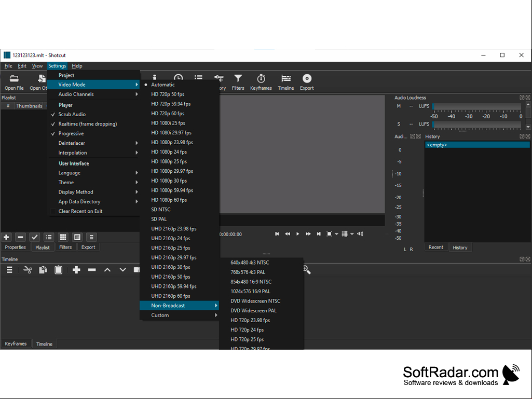This screenshot has width=532, height=399.
Task: Ripple delete with timeline minus icon
Action: pos(92,270)
